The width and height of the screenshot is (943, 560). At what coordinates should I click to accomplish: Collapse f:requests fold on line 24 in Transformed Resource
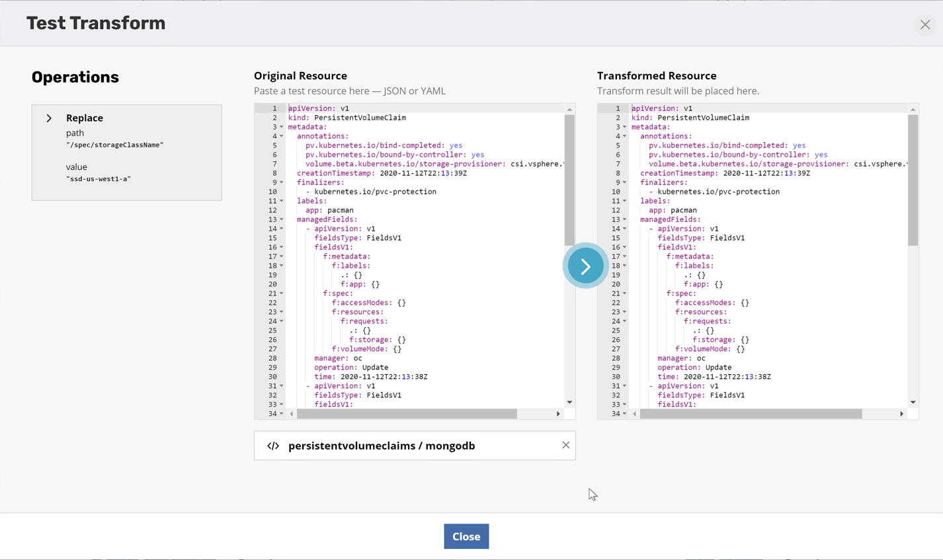[624, 321]
